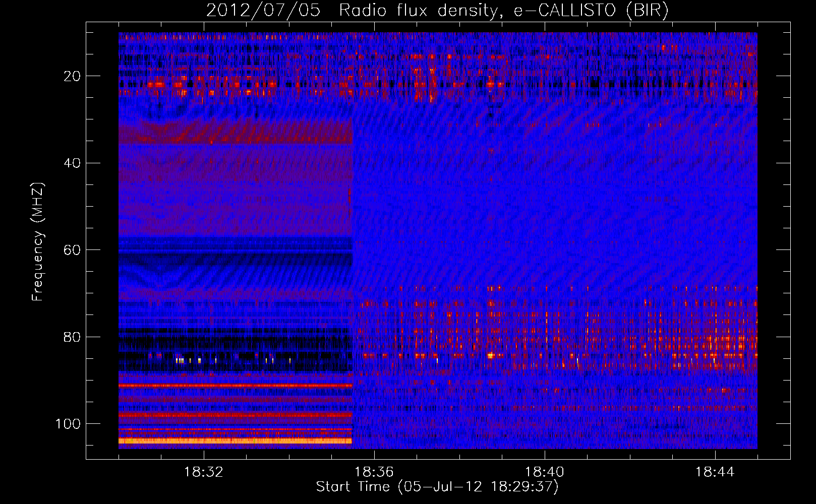Click the plot title '2012/07/05 Radio flux density, e-CALLISTO (BIR)'
Viewport: 816px width, 504px height.
(x=437, y=10)
